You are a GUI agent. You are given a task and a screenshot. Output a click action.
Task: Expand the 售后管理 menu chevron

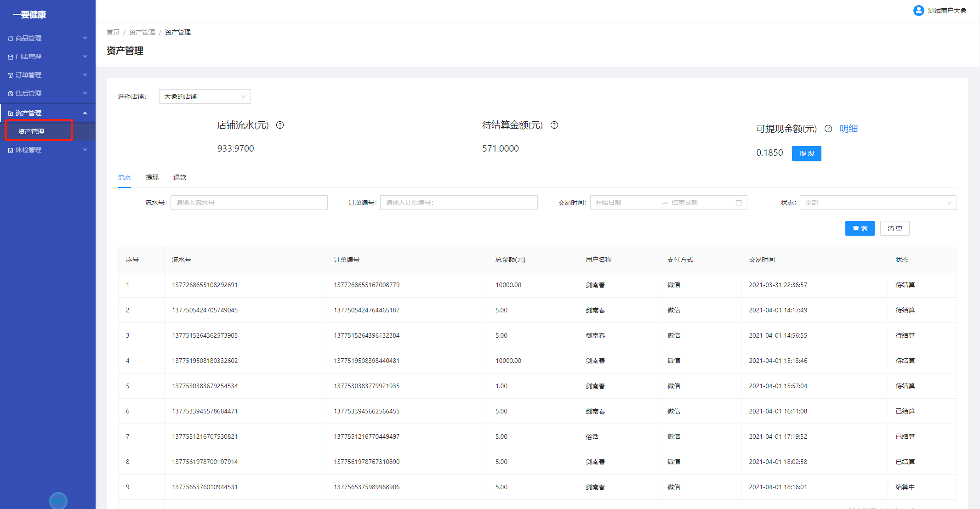coord(85,93)
